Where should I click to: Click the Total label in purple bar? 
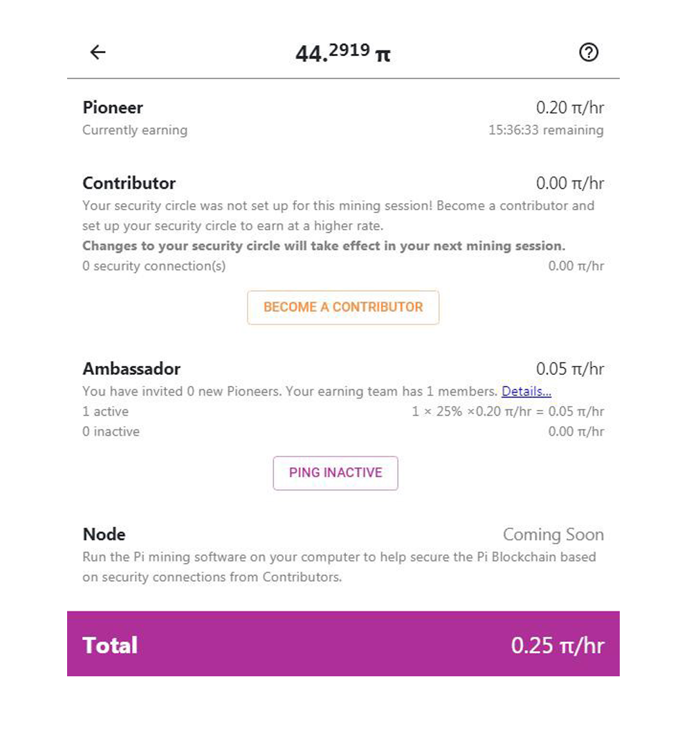tap(110, 645)
